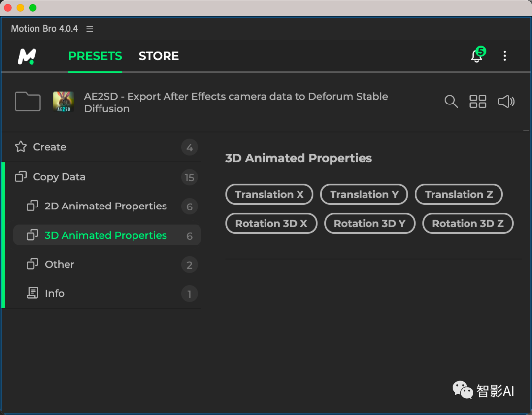Screen dimensions: 532x415
Task: Click the Copy Data count badge 15
Action: tap(189, 177)
